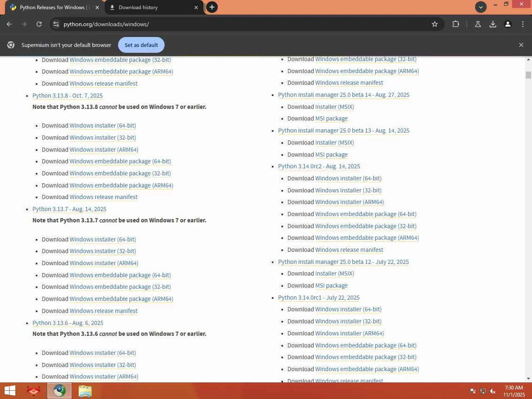
Task: Dismiss the default browser infobar
Action: coord(521,45)
